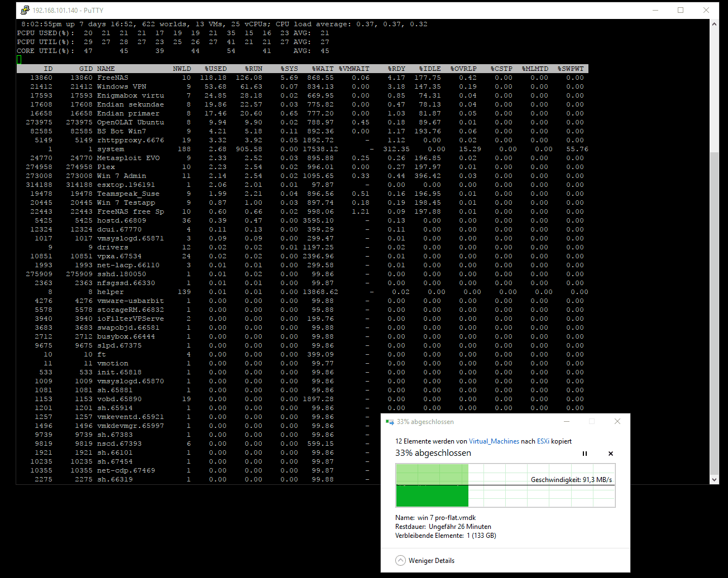Select the vmotion row name
The image size is (728, 578).
pos(113,363)
